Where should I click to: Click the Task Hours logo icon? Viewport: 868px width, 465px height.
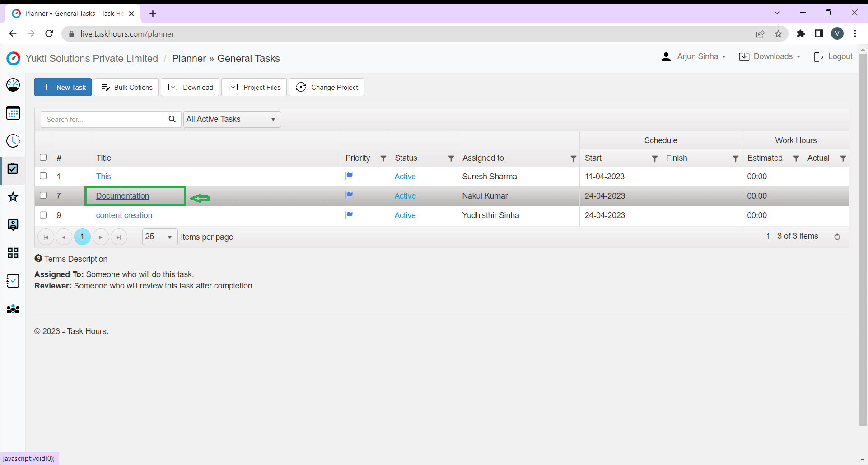point(14,58)
